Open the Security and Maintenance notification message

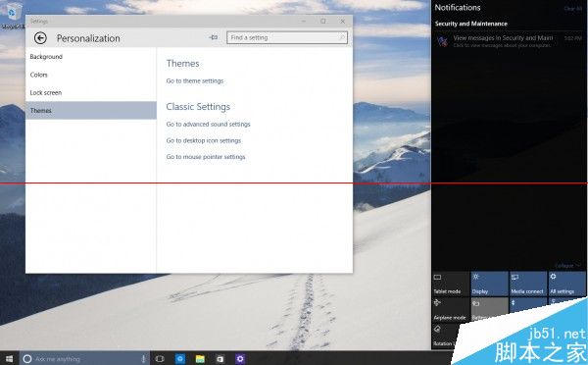[x=509, y=40]
